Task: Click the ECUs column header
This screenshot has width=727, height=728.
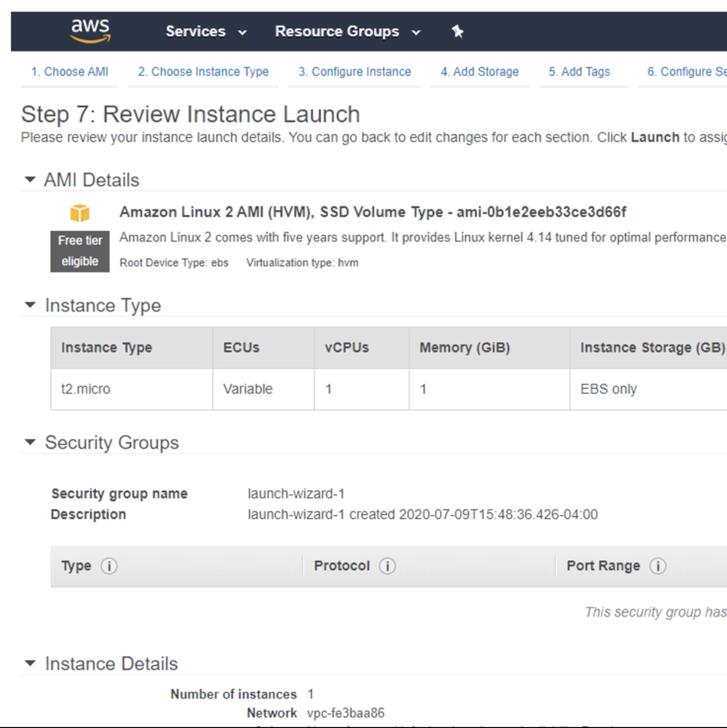Action: click(x=264, y=348)
